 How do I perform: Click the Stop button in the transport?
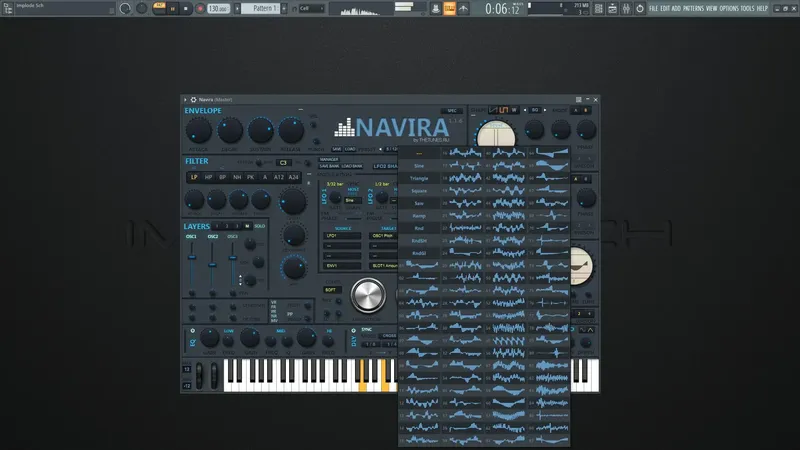186,9
